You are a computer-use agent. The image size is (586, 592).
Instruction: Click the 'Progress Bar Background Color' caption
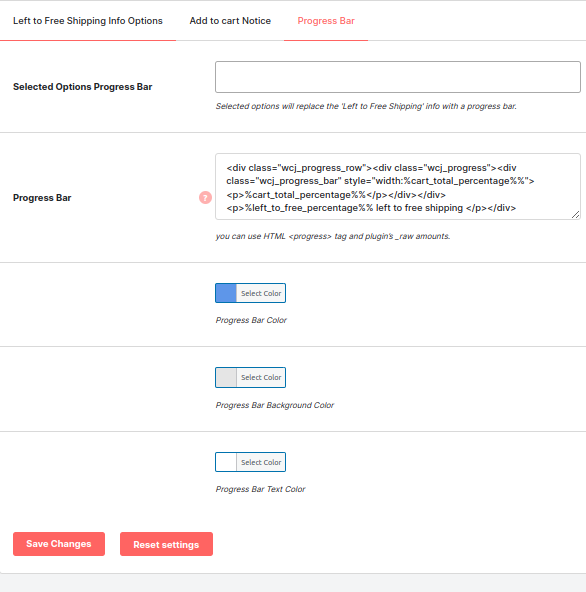point(274,405)
